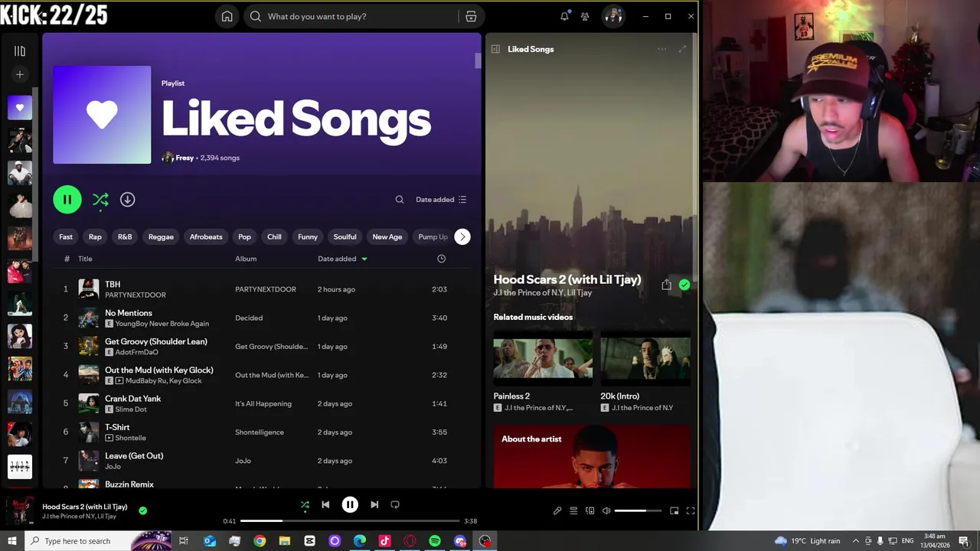Screen dimensions: 980x551
Task: Toggle saved checkmark in Now Playing panel
Action: (x=684, y=285)
